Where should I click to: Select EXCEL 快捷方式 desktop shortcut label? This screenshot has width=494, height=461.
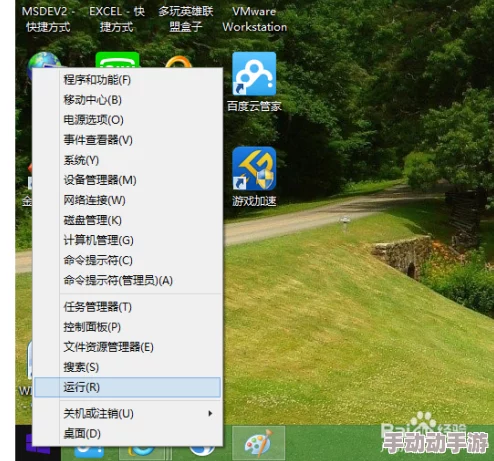pos(117,19)
